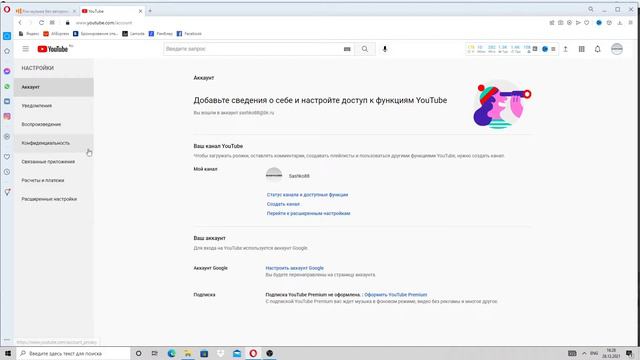This screenshot has height=360, width=640.
Task: Open the Opera main menu logo
Action: coord(7,9)
